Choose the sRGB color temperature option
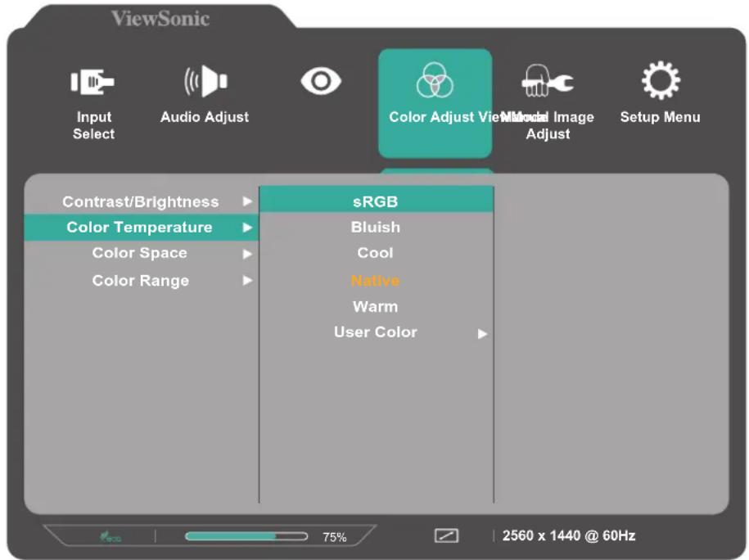This screenshot has height=560, width=749. pos(377,201)
